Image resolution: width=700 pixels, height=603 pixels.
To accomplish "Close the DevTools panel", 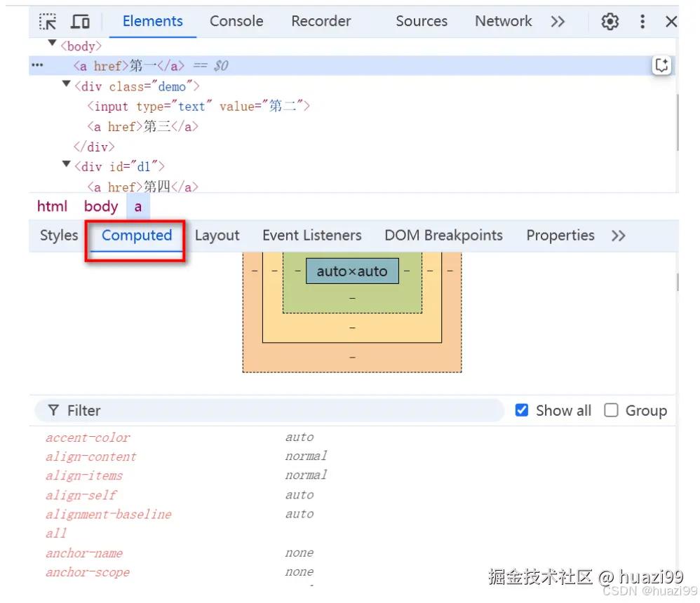I will pos(671,22).
